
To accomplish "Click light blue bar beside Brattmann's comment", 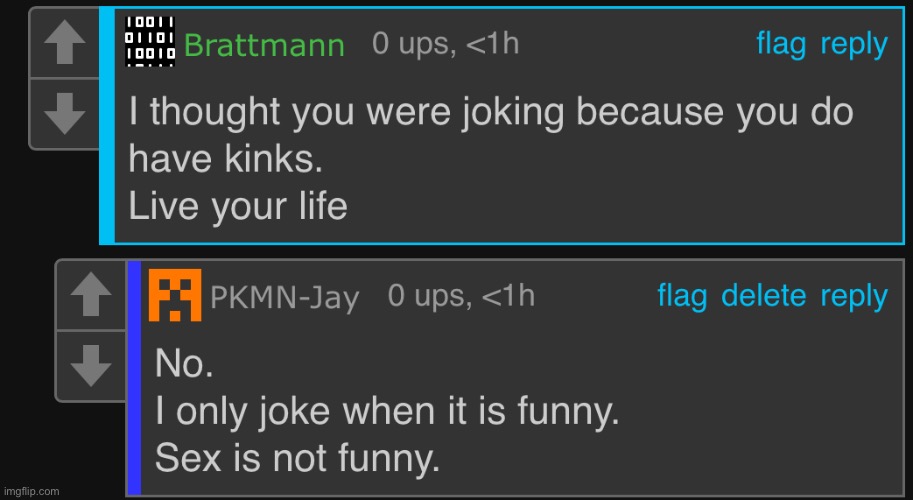I will click(x=107, y=125).
